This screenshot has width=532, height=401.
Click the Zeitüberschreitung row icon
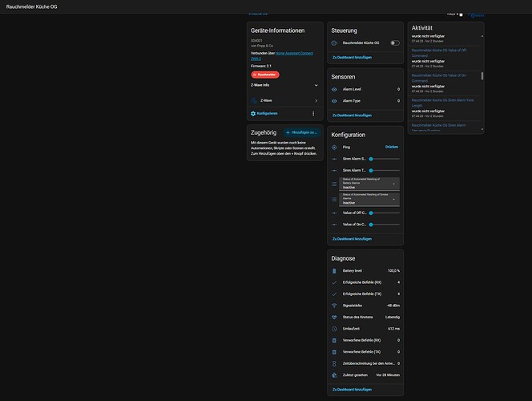[x=334, y=363]
